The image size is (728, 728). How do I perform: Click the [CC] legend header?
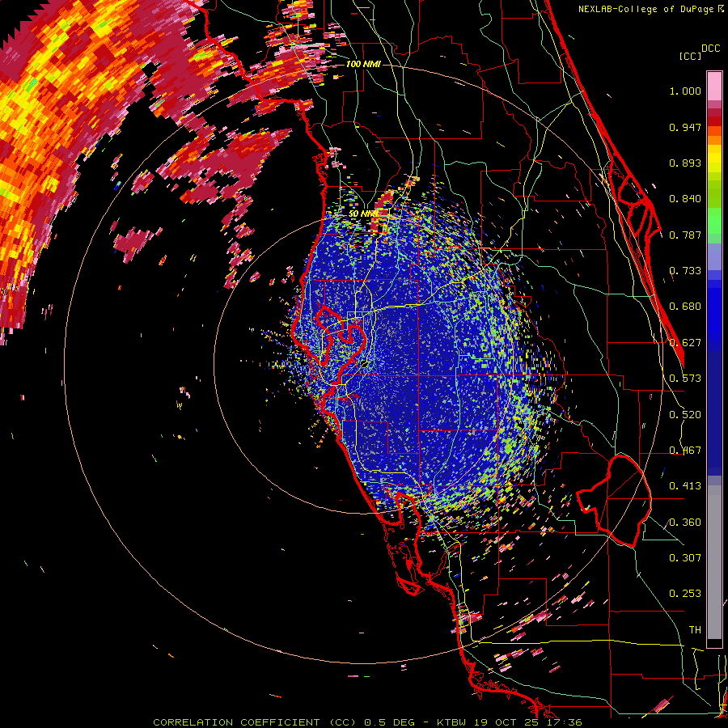(690, 56)
